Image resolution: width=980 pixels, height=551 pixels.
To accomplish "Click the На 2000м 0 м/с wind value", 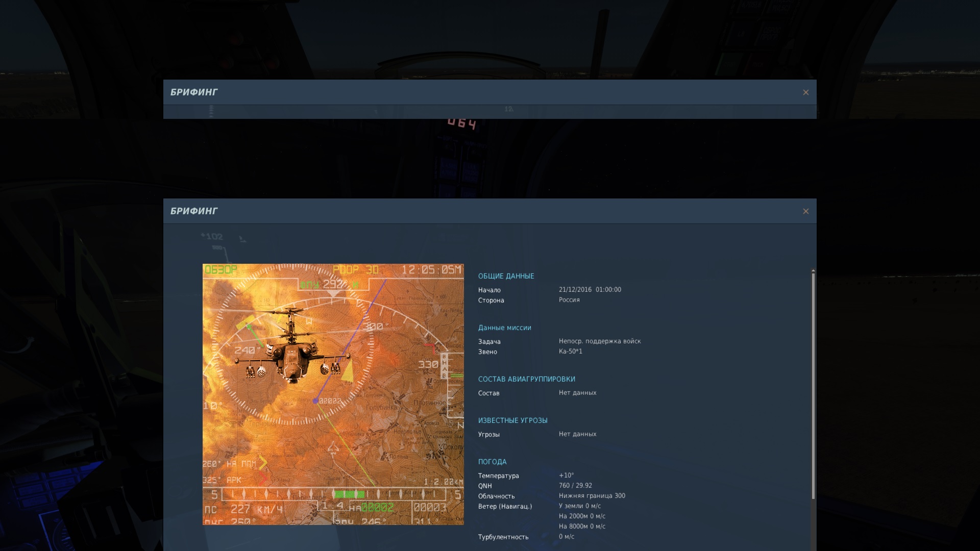I will [x=582, y=516].
